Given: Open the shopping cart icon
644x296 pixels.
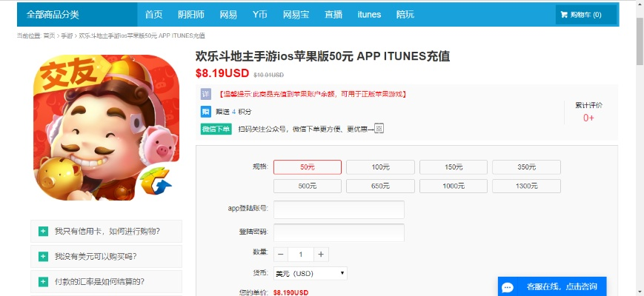Looking at the screenshot, I should [563, 15].
